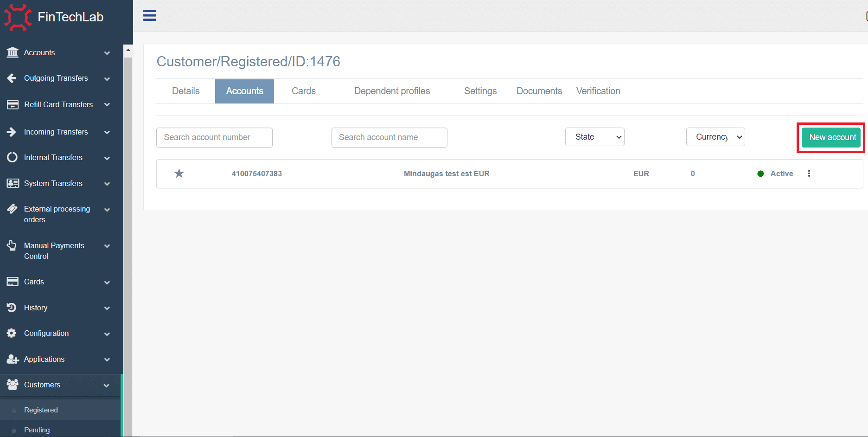Expand the Manual Payments Control chevron
Viewport: 868px width, 437px height.
107,246
